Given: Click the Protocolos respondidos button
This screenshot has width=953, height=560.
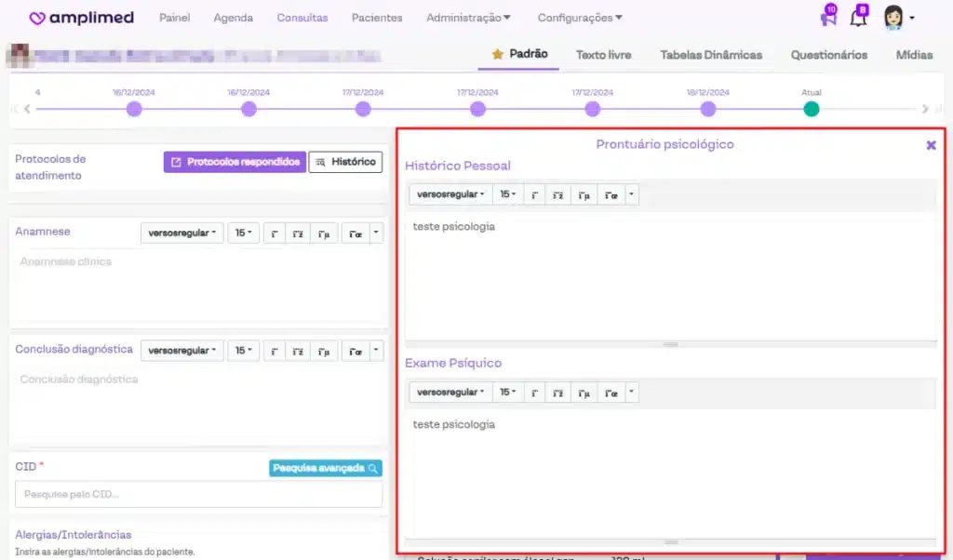Looking at the screenshot, I should click(234, 161).
